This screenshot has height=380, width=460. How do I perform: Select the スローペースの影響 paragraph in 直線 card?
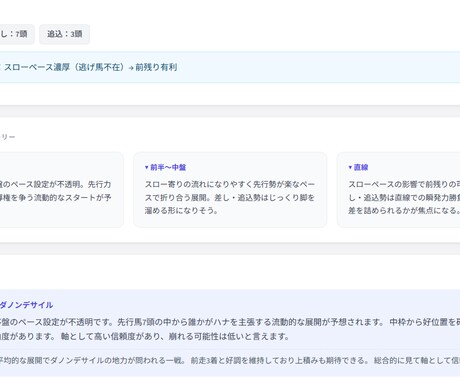pos(404,197)
